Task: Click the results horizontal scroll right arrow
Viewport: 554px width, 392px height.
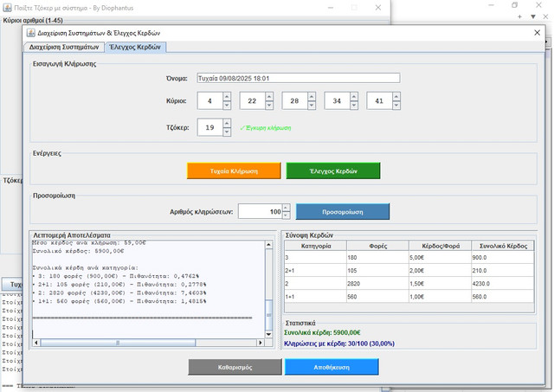Action: coord(261,343)
